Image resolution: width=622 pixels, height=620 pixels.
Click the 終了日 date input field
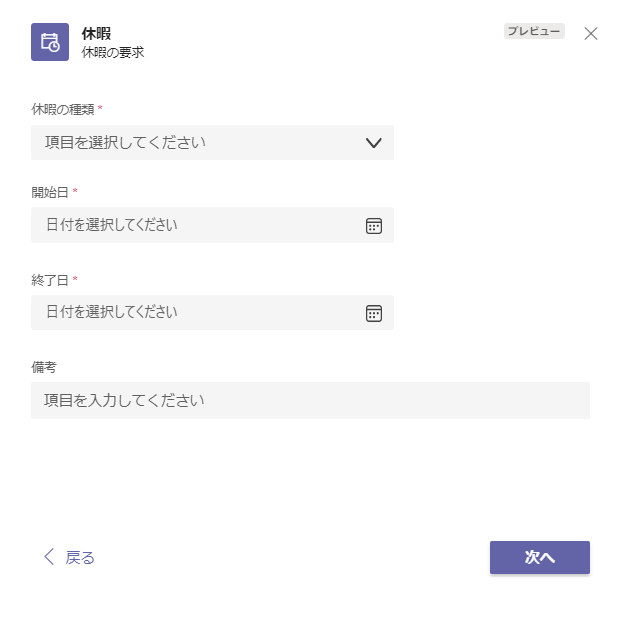[195, 313]
